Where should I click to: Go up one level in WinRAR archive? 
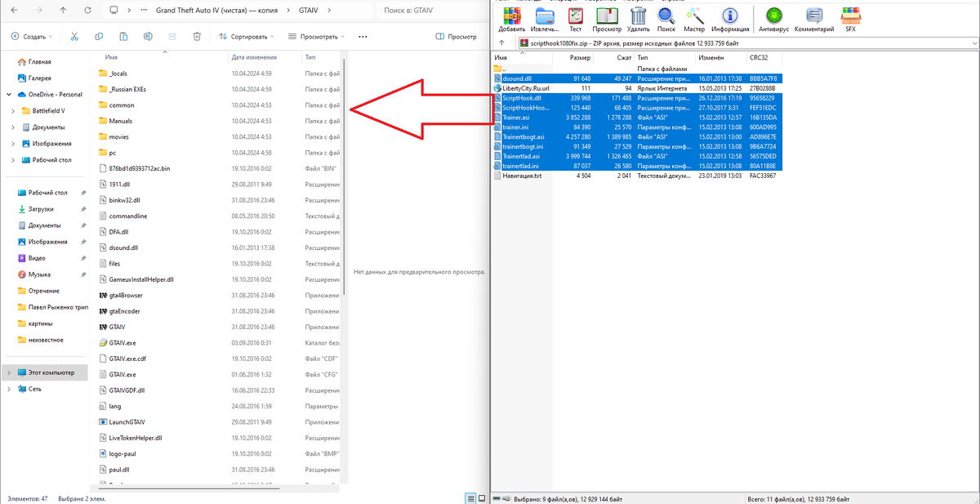point(501,42)
